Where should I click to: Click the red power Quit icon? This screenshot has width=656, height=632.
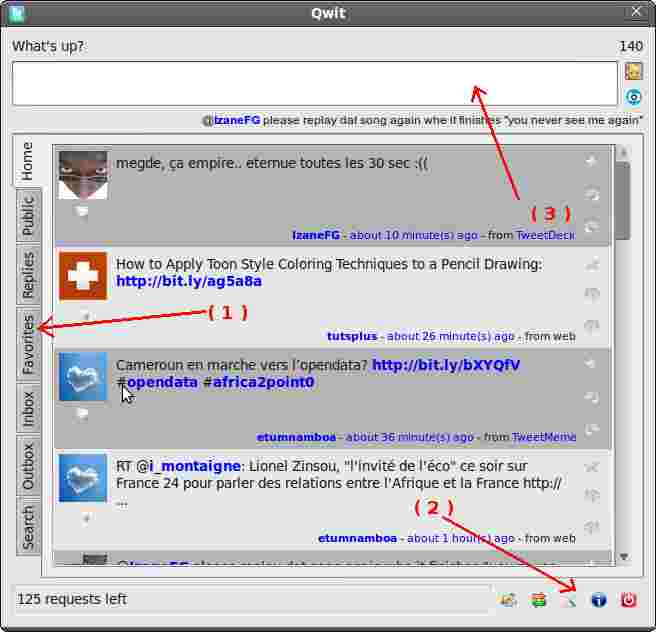click(x=628, y=600)
